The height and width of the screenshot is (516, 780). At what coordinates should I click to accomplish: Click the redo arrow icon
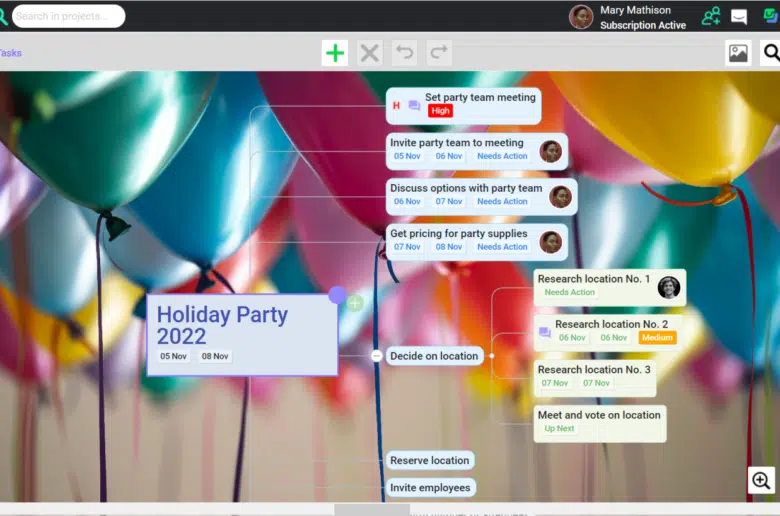438,53
